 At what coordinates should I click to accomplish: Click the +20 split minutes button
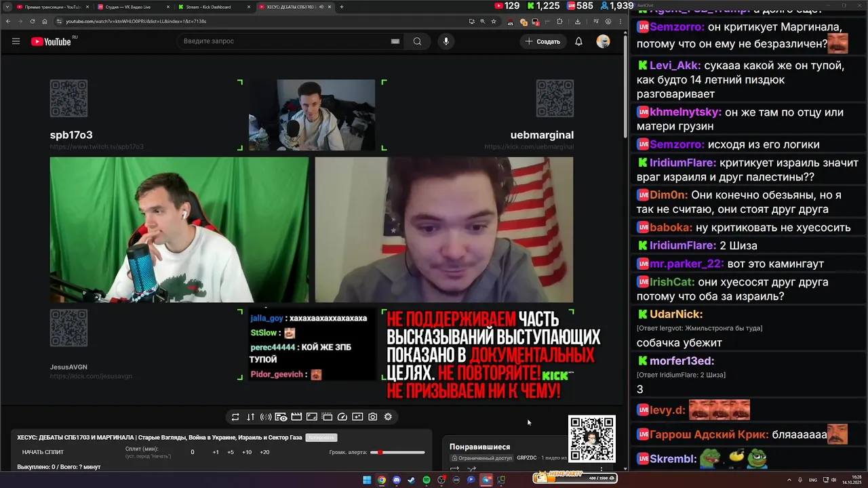point(264,452)
